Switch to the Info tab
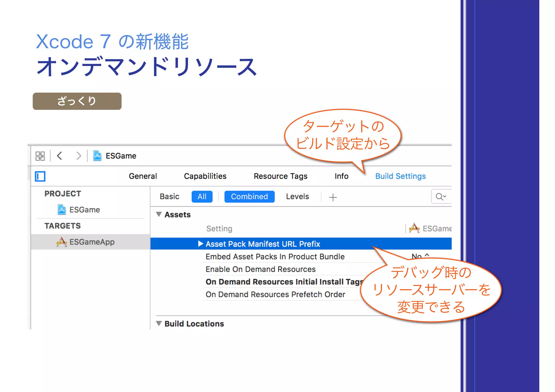This screenshot has height=392, width=555. [x=341, y=176]
